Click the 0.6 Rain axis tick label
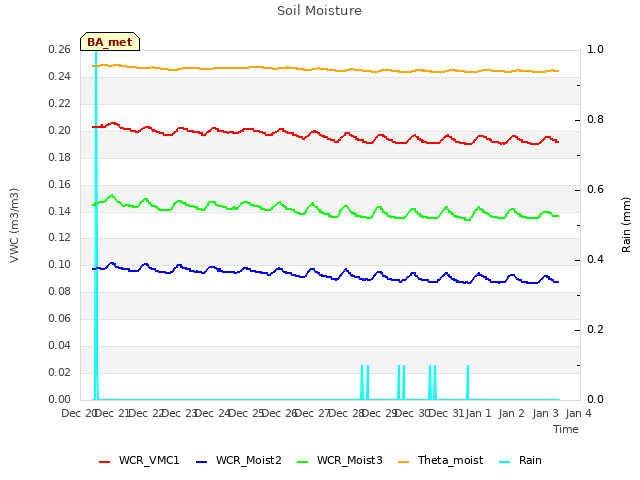This screenshot has width=640, height=480. tap(595, 189)
